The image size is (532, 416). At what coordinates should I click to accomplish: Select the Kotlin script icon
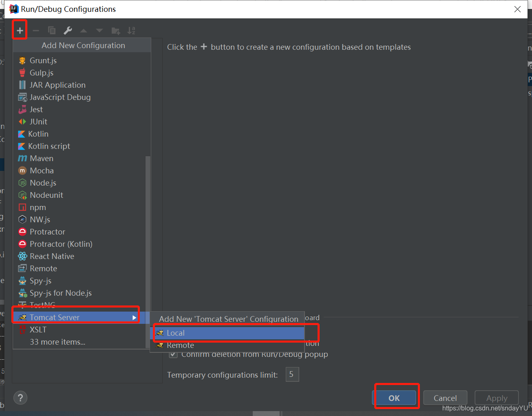(x=22, y=146)
